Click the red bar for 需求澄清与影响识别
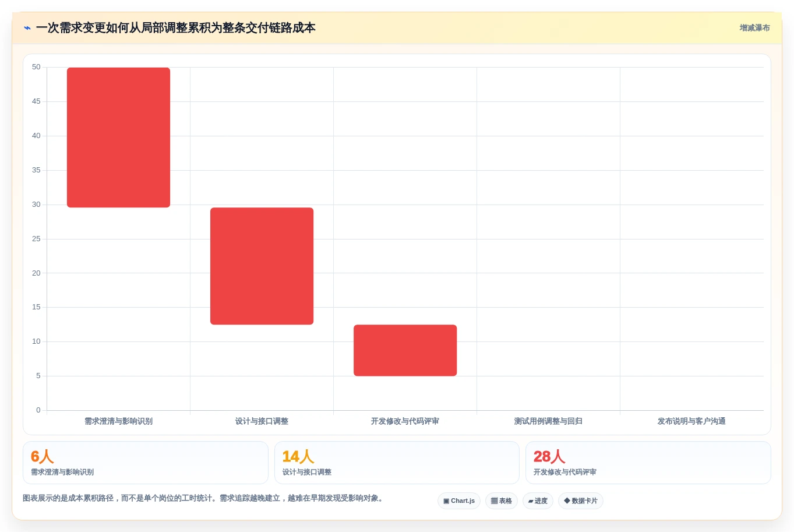This screenshot has width=794, height=532. 118,138
